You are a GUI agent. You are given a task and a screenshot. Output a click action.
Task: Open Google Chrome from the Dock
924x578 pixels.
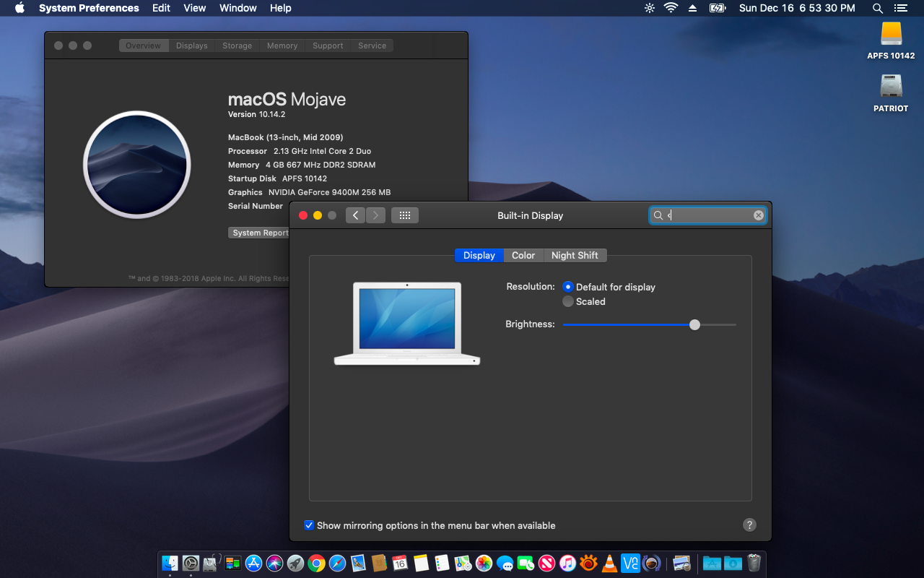[x=316, y=563]
